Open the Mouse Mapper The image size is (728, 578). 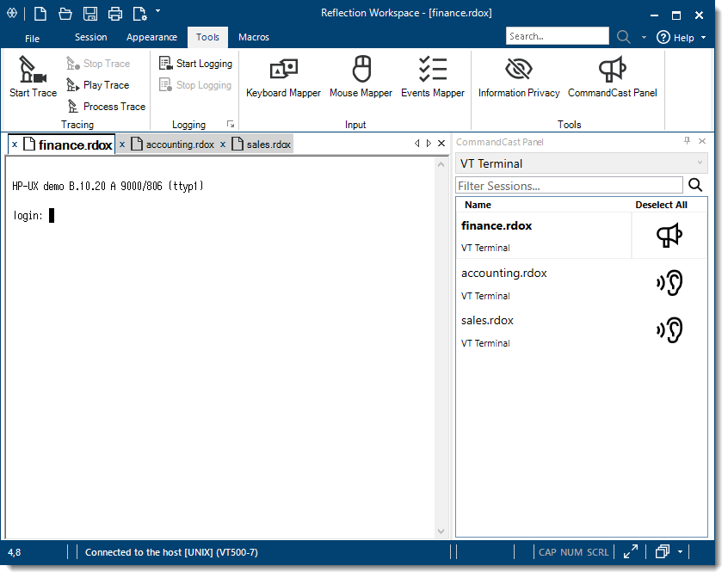361,77
